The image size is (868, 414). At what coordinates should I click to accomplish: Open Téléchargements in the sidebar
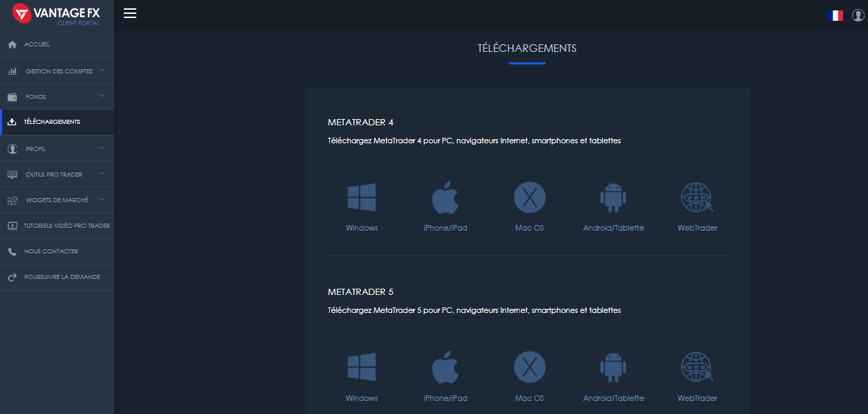57,122
